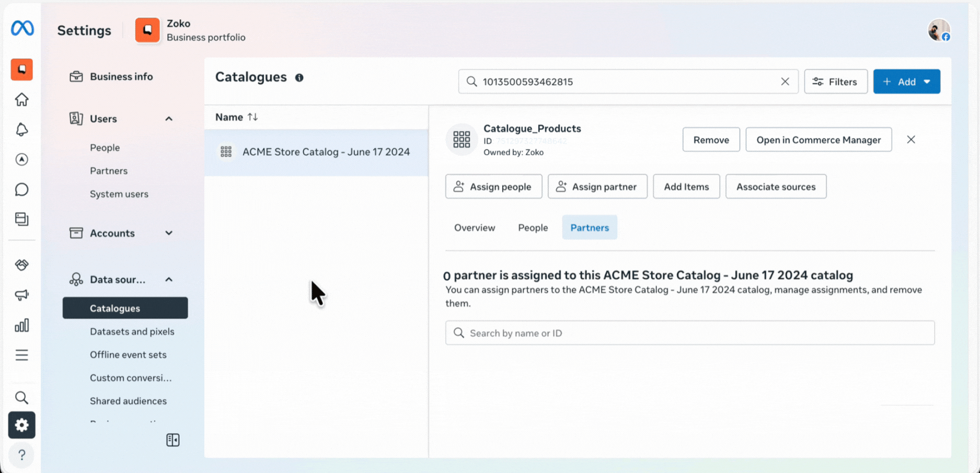Open the all tools hamburger icon
Viewport: 980px width, 473px height.
tap(22, 355)
